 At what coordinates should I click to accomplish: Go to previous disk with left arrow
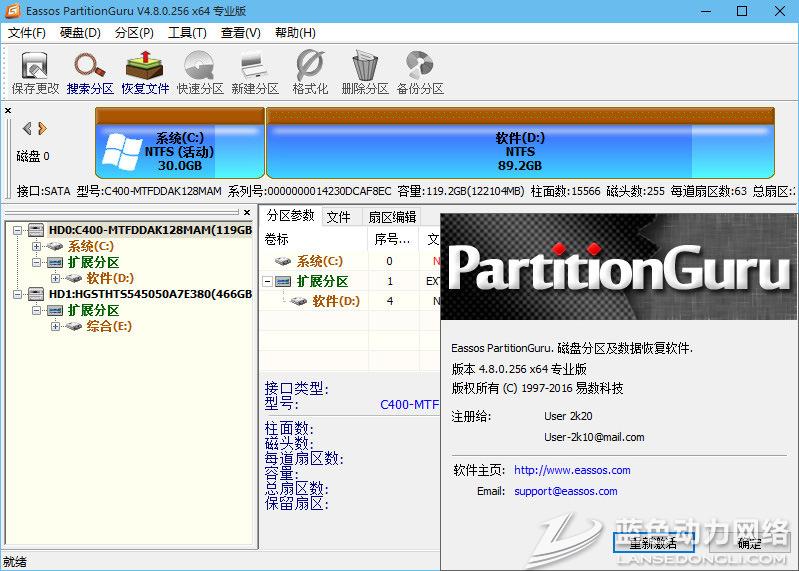coord(27,128)
